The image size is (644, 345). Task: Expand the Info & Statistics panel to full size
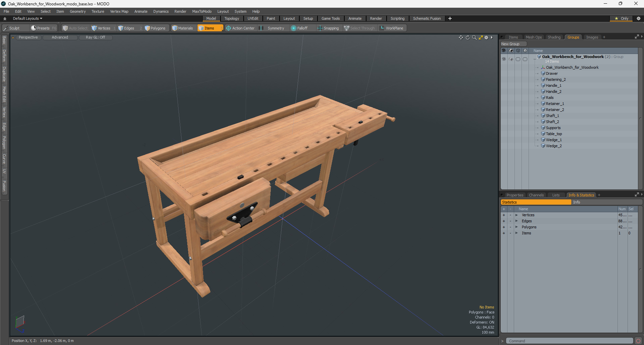click(x=637, y=195)
